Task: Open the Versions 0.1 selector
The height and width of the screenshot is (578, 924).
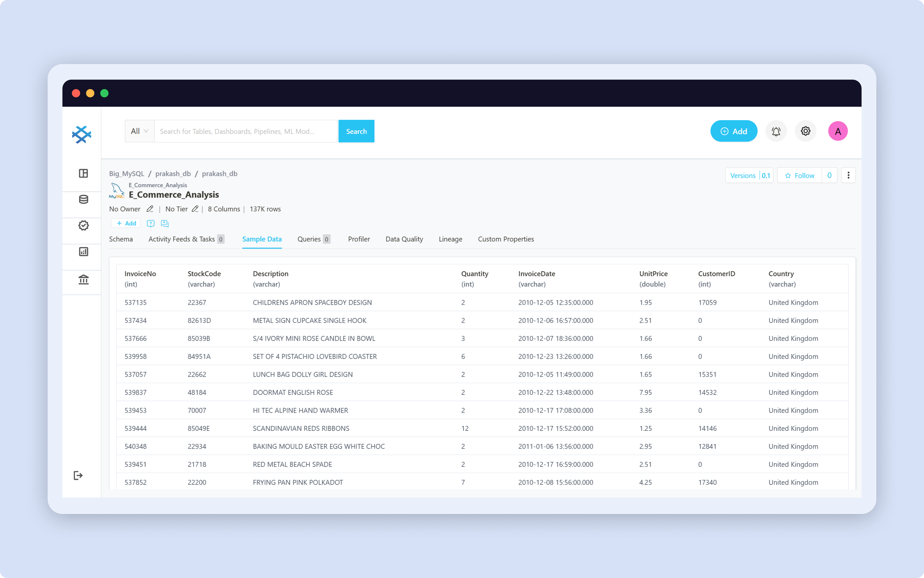Action: [x=749, y=175]
